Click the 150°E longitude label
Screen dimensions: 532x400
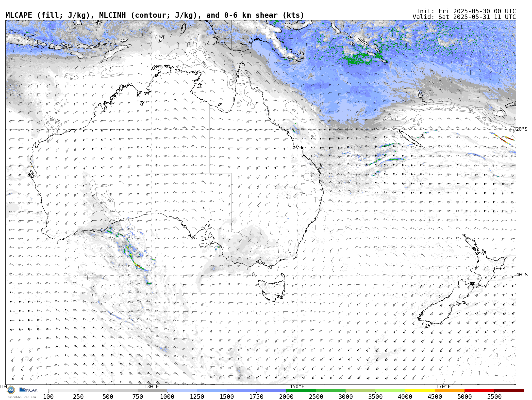coord(297,386)
